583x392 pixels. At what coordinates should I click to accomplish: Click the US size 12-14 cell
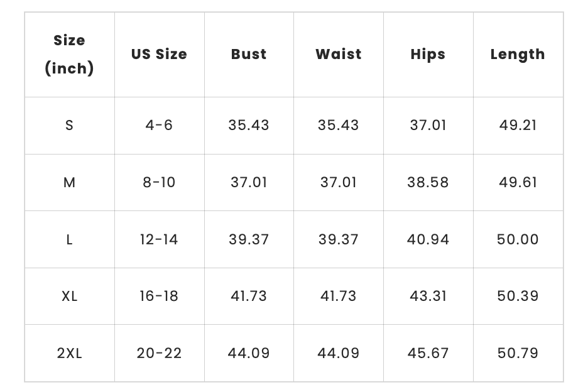click(159, 239)
